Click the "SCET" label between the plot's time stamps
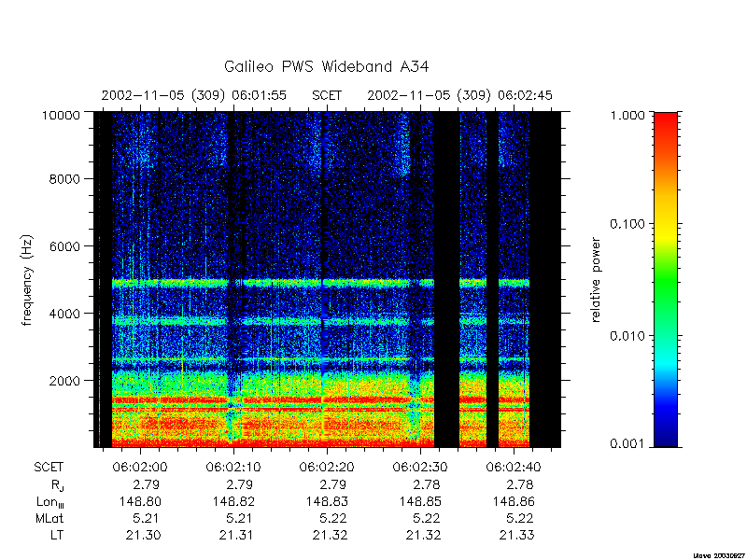This screenshot has width=747, height=560. (327, 96)
